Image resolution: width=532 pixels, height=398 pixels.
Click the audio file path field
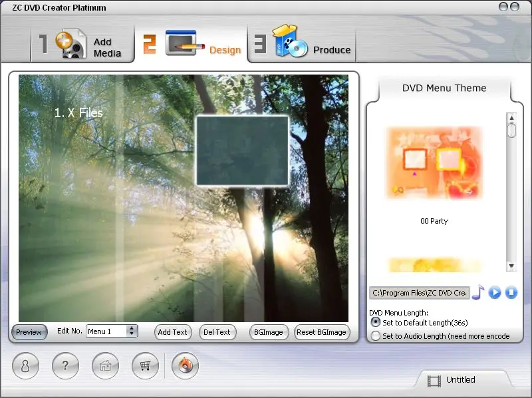click(x=420, y=293)
